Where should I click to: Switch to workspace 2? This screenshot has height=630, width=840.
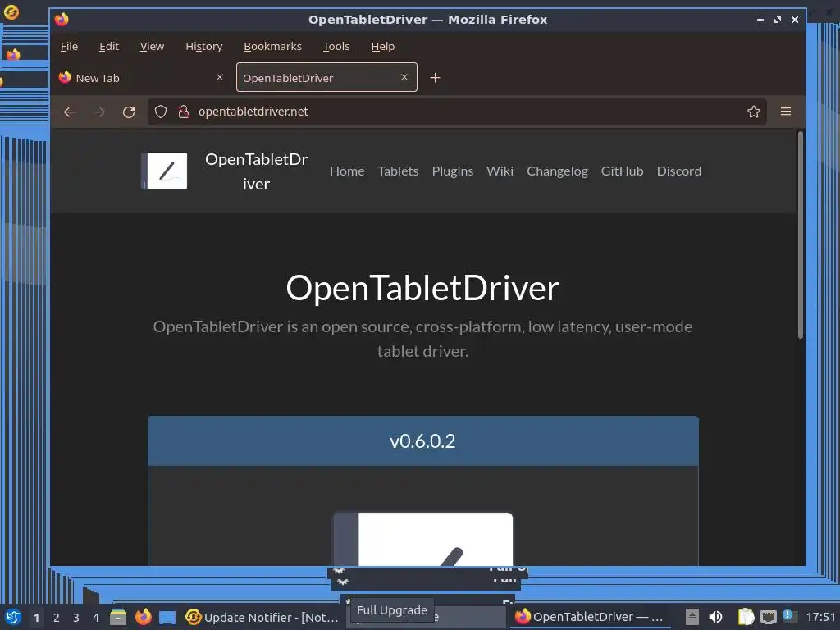[x=57, y=617]
